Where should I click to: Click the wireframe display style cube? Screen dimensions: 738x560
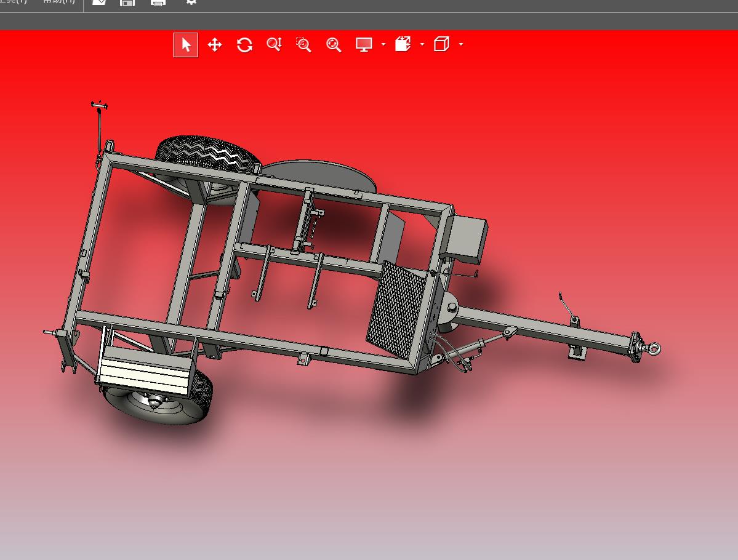coord(441,44)
